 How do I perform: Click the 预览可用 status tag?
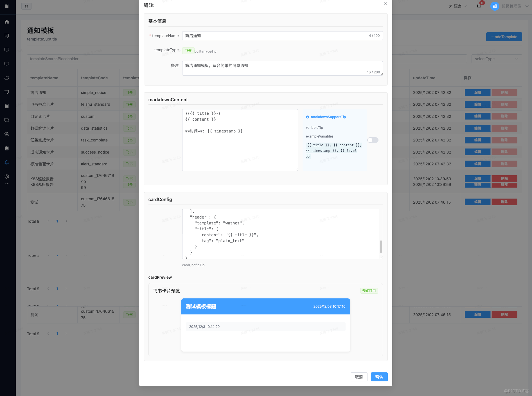[x=369, y=291]
